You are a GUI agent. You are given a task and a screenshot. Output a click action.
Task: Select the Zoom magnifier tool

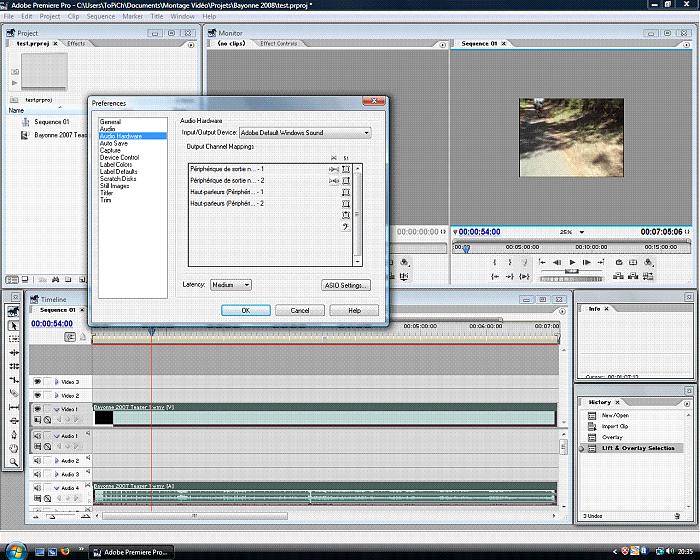click(x=13, y=462)
